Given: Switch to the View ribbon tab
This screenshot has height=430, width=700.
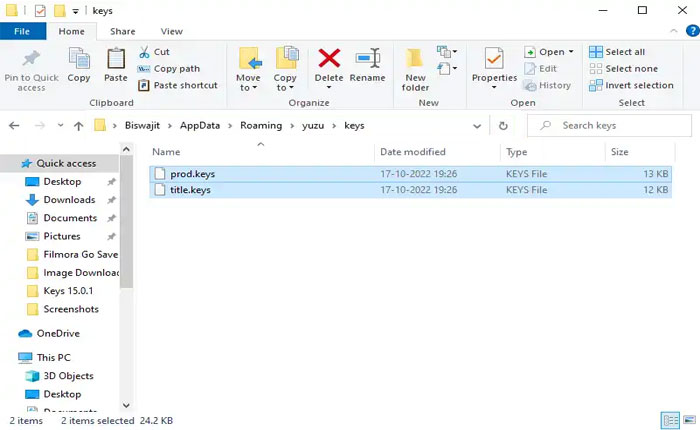Looking at the screenshot, I should (x=171, y=32).
